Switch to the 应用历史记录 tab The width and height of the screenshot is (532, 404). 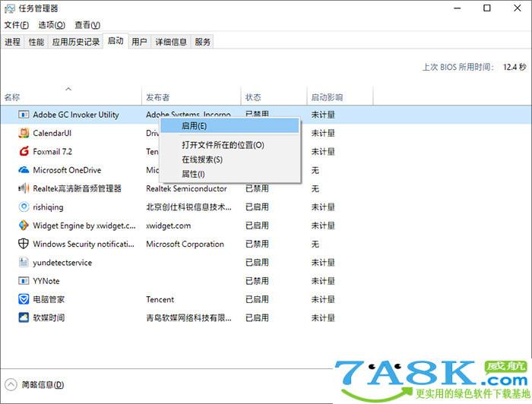tap(76, 42)
